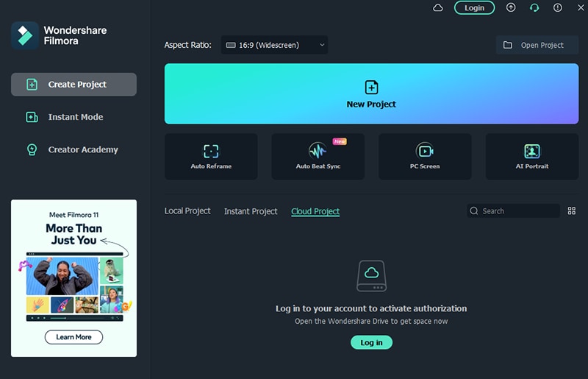588x379 pixels.
Task: Select Create Project in the sidebar
Action: click(x=74, y=85)
